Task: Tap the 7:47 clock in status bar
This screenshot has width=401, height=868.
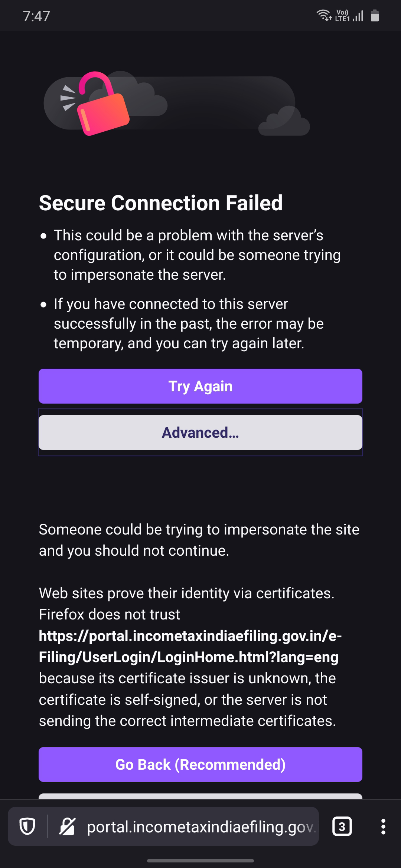Action: 36,16
